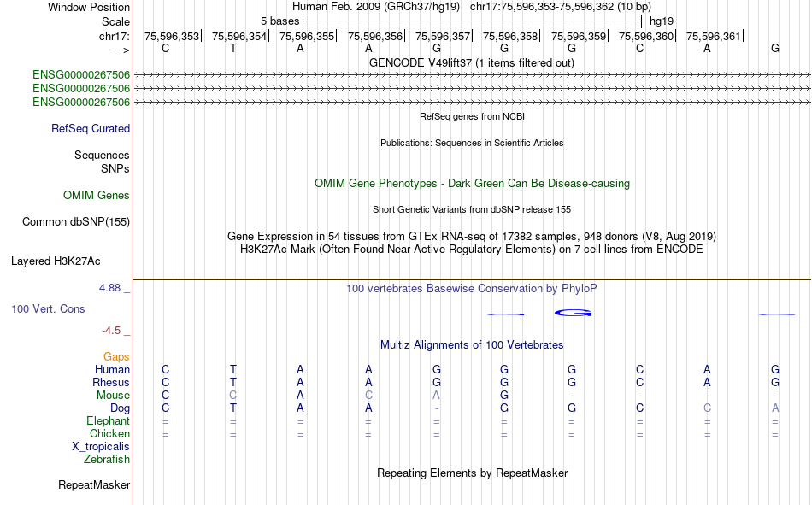Click the Publications: Sequences in Scientific Articles title
The width and height of the screenshot is (812, 505).
pyautogui.click(x=472, y=143)
